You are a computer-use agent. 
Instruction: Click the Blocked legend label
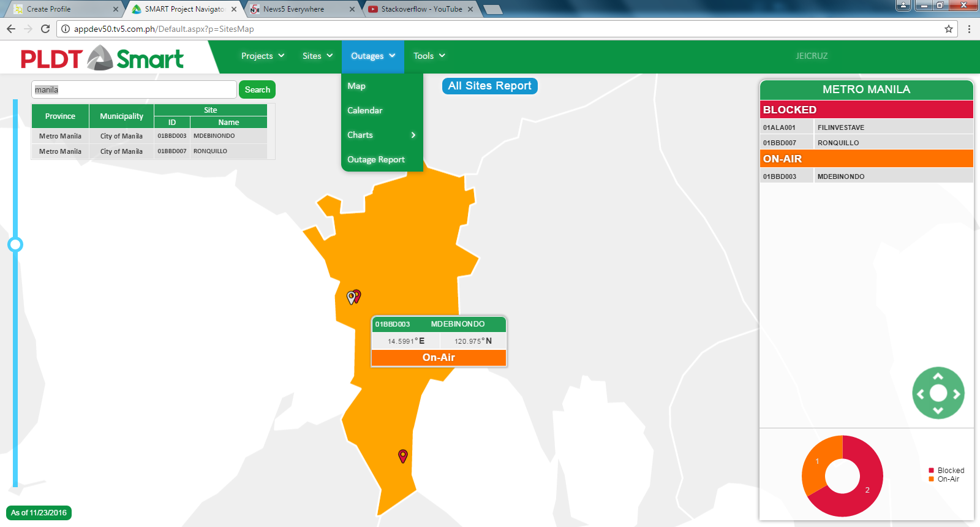(951, 471)
